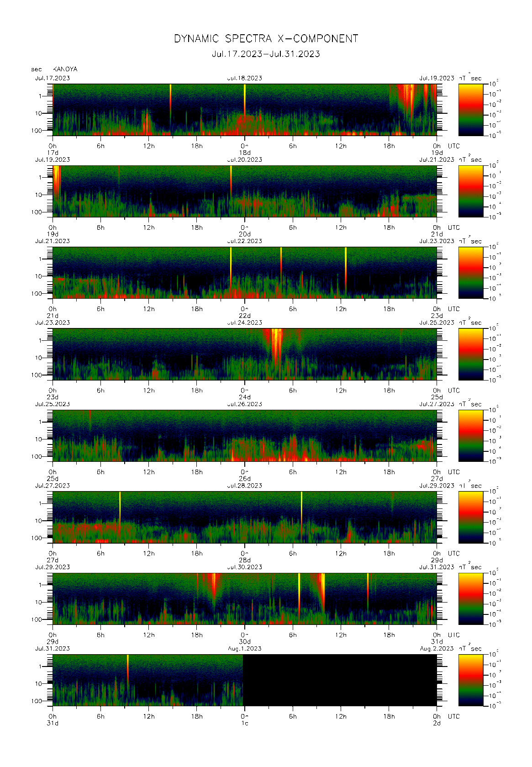Open the Jul.25–Jul.27 spectrogram panel
Viewport: 532px width, 767px height.
coord(245,436)
